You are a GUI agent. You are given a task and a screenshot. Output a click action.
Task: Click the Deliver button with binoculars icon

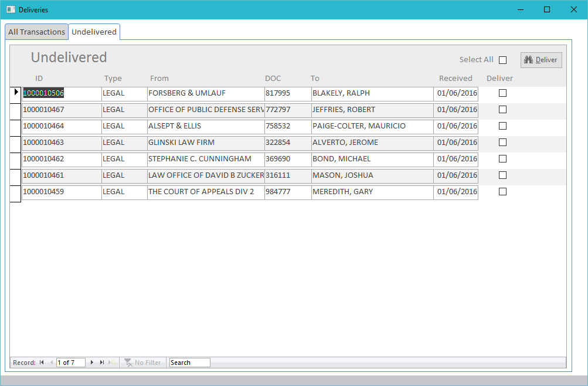tap(541, 60)
